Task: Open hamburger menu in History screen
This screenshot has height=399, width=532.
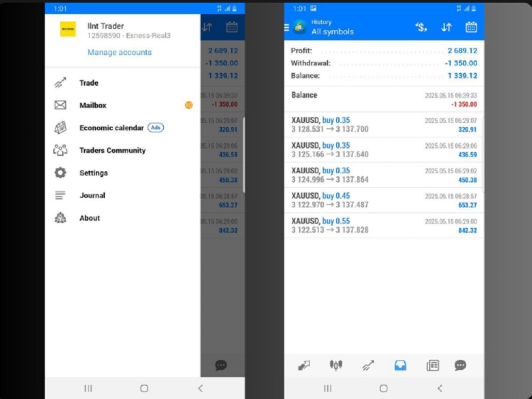Action: coord(287,28)
